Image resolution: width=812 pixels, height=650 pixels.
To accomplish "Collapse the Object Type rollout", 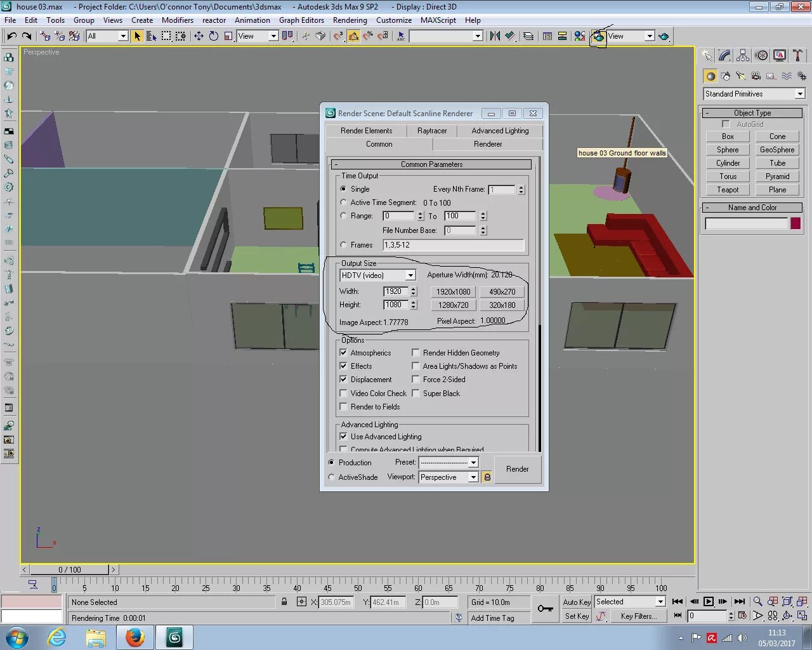I will point(752,113).
